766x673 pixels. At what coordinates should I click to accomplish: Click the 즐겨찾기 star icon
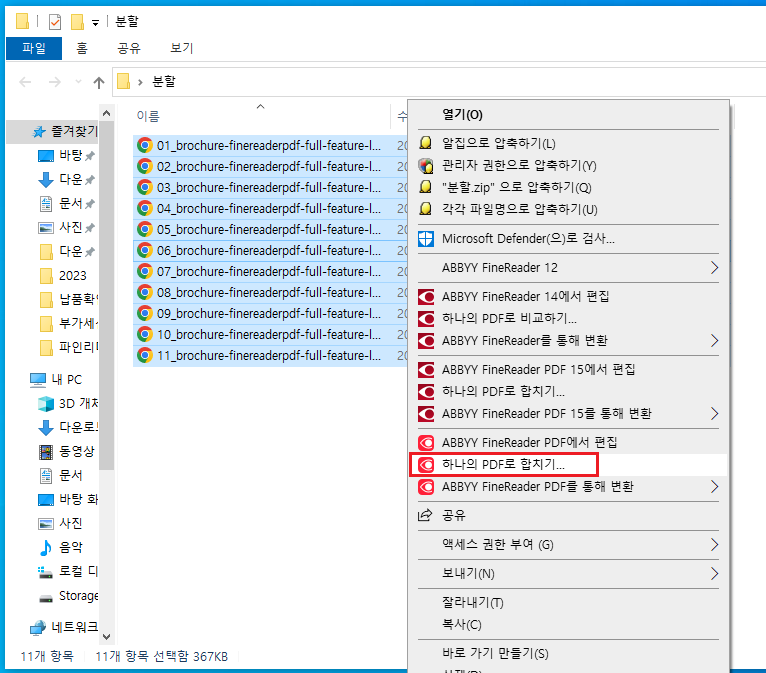pos(39,131)
